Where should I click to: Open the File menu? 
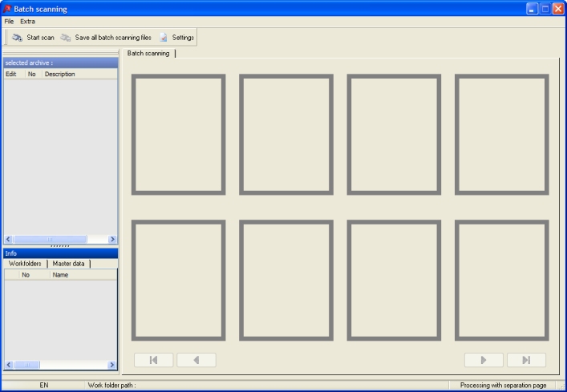point(9,21)
